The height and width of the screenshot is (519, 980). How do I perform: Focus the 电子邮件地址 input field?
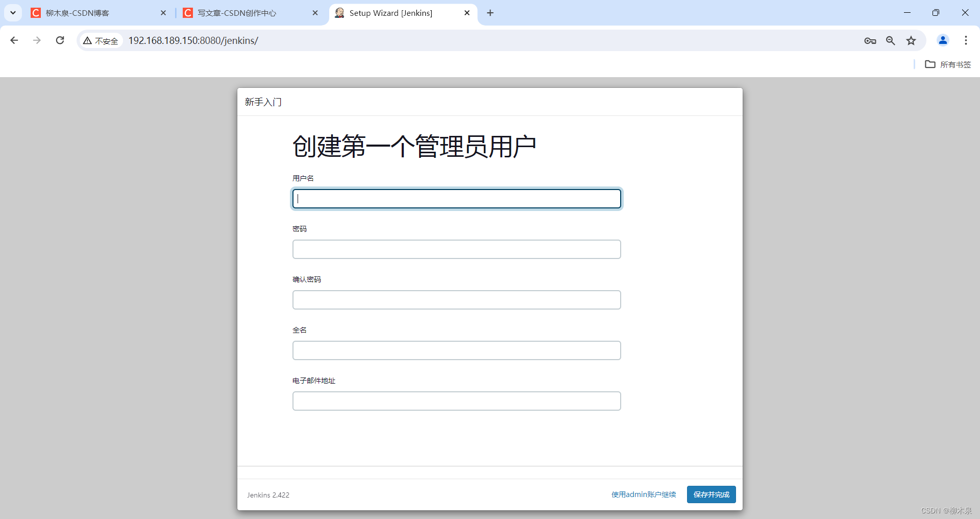(457, 401)
